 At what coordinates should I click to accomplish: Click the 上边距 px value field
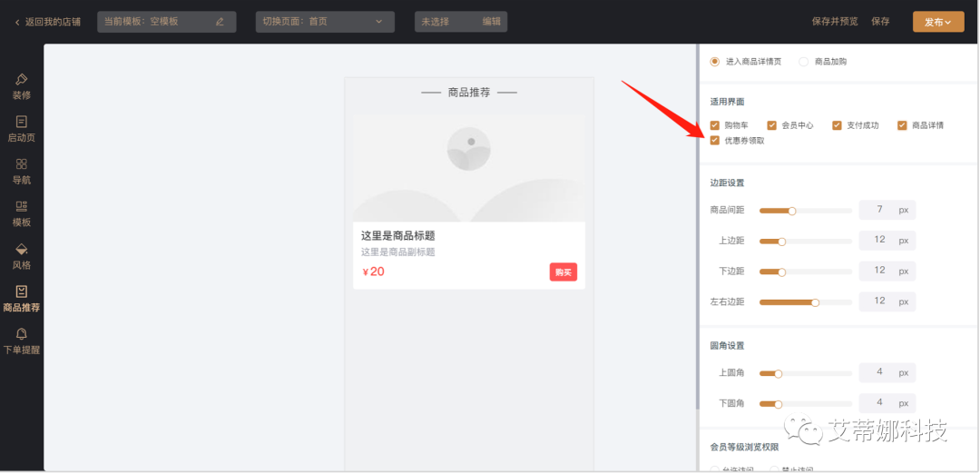click(x=887, y=240)
